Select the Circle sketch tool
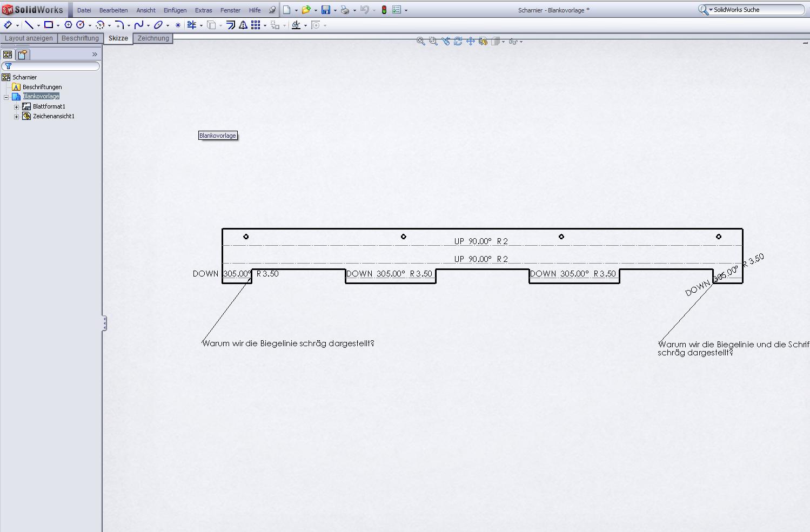 pyautogui.click(x=81, y=25)
